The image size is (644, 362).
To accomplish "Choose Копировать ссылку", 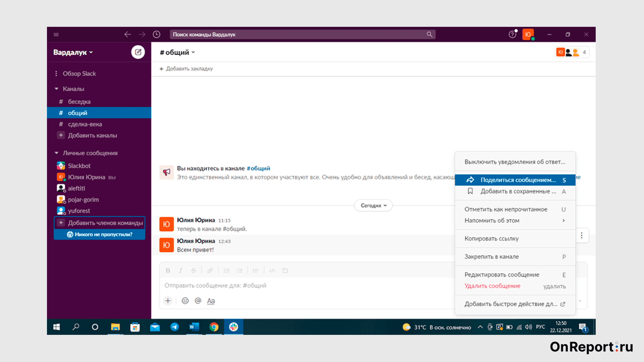I will [515, 239].
